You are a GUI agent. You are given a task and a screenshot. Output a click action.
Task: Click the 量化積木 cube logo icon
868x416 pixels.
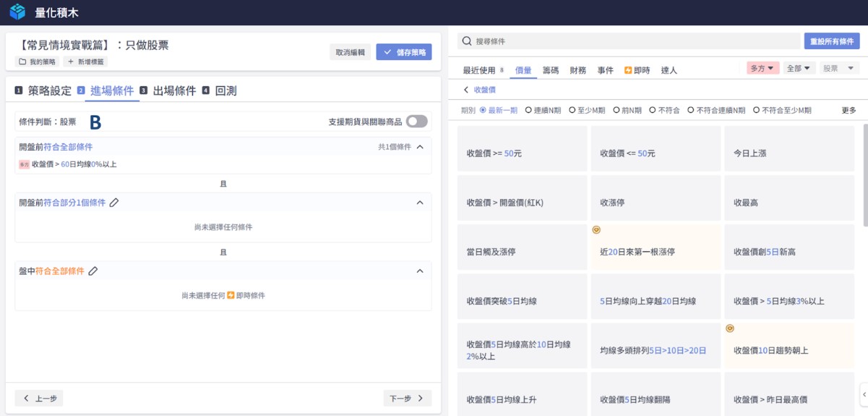tap(17, 12)
